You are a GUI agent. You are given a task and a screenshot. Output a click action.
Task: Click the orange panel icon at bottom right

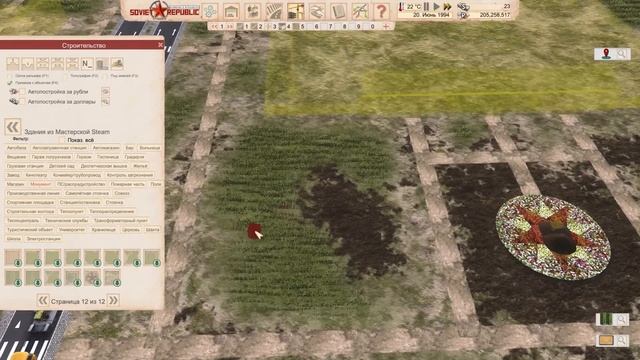pos(606,340)
